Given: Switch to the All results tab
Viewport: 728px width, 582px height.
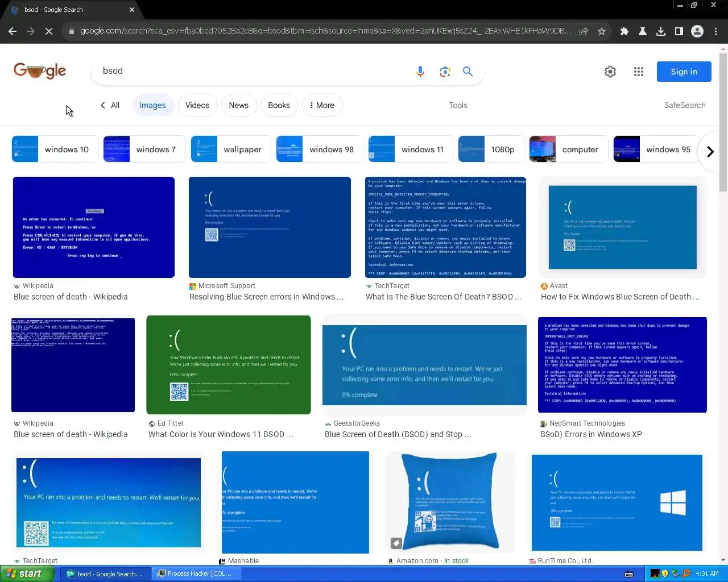Looking at the screenshot, I should 110,105.
